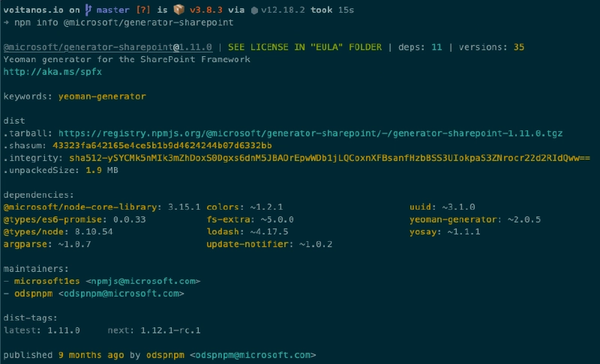
Task: Click dependency fs-extra
Action: pyautogui.click(x=229, y=219)
